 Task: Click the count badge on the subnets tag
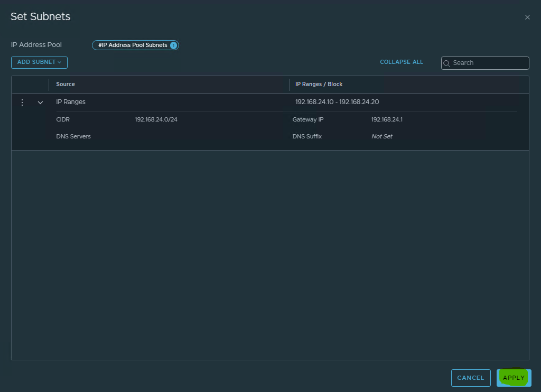173,45
